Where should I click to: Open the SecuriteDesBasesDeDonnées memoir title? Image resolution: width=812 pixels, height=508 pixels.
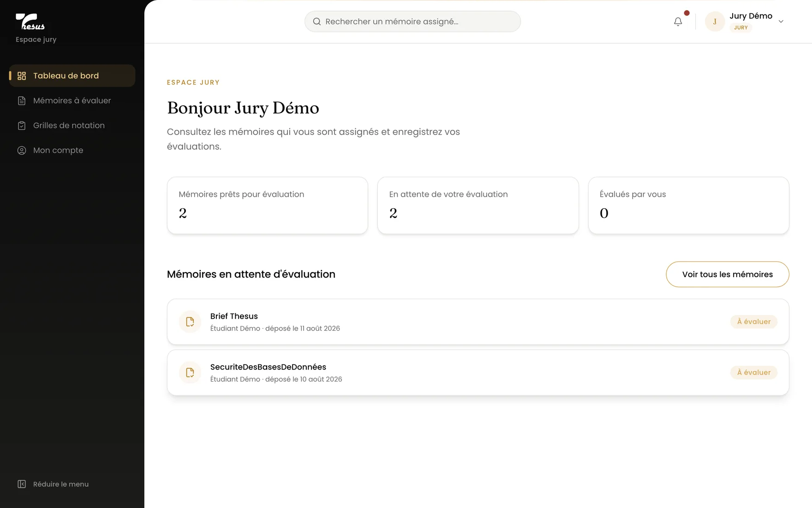268,367
